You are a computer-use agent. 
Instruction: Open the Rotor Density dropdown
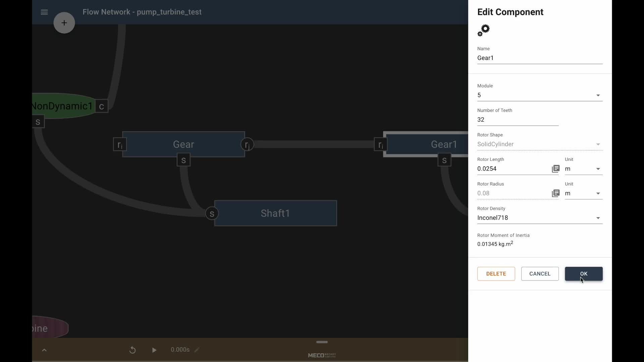point(539,218)
